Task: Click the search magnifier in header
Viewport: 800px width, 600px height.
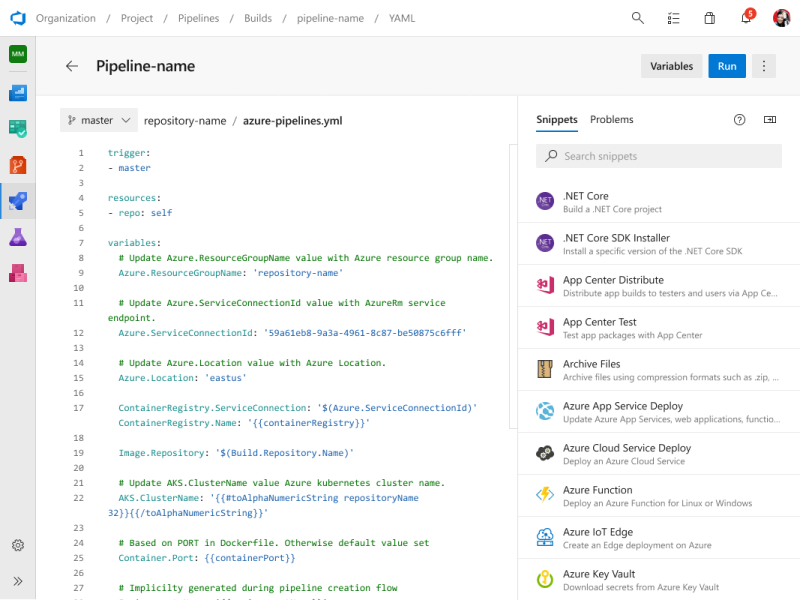Action: pyautogui.click(x=638, y=18)
